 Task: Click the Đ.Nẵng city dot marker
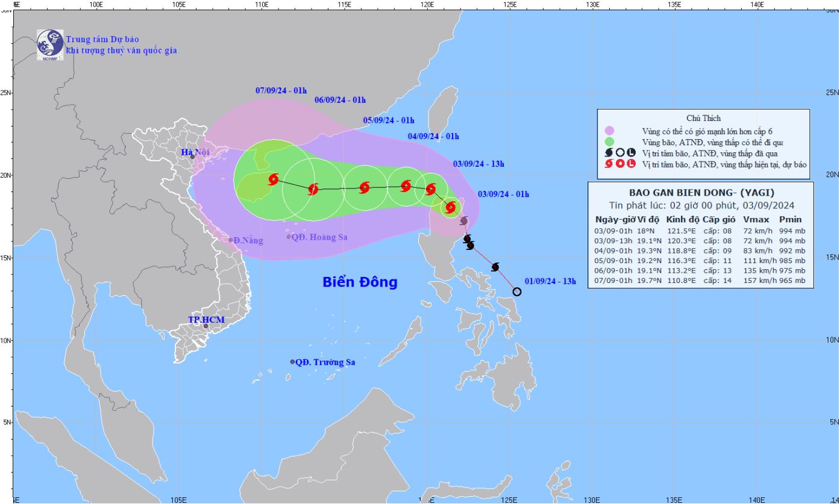(231, 240)
